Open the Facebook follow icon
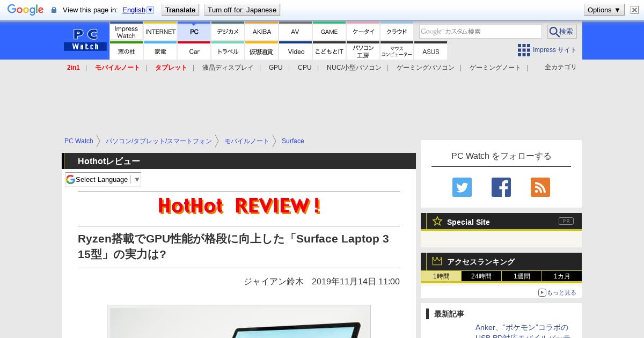Viewport: 644px width, 338px height. coord(501,187)
